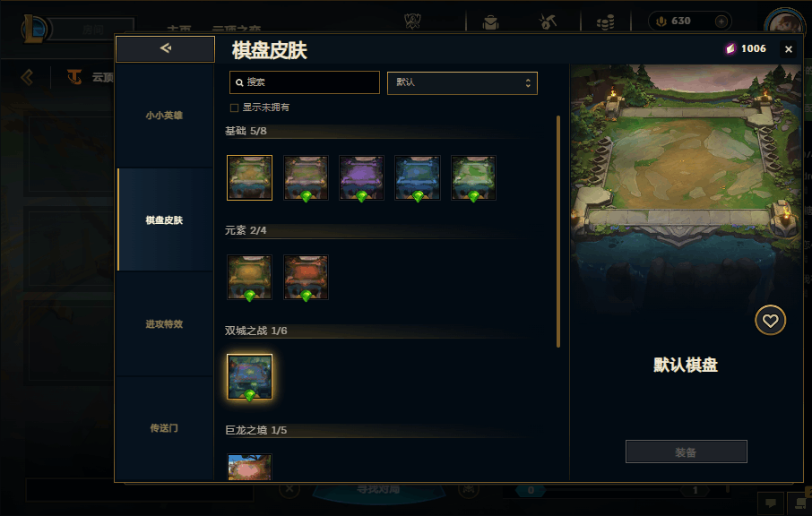Select the red board in 元素 section

point(306,277)
